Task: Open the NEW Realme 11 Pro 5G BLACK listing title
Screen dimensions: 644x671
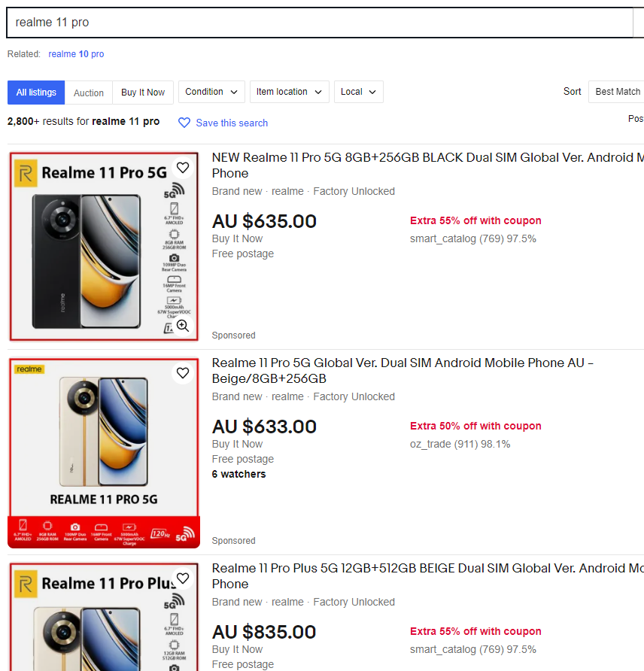Action: click(x=428, y=165)
